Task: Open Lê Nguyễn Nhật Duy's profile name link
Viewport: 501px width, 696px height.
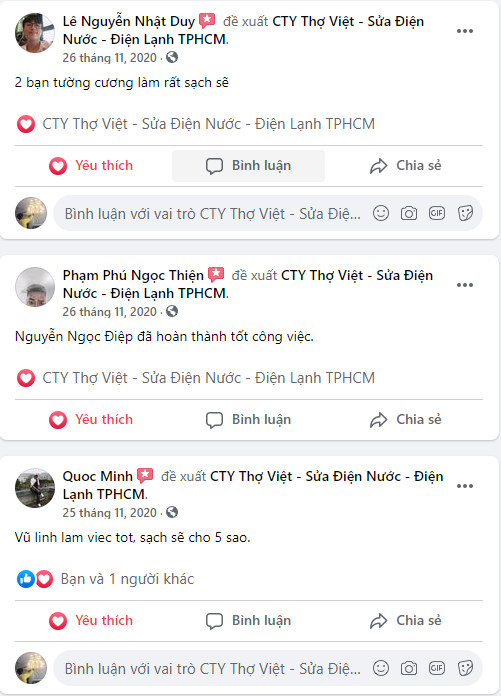Action: tap(129, 21)
